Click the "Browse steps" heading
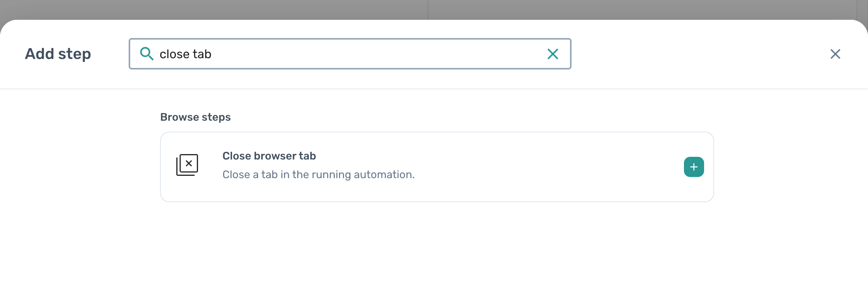Screen dimensions: 868x288 [x=195, y=117]
